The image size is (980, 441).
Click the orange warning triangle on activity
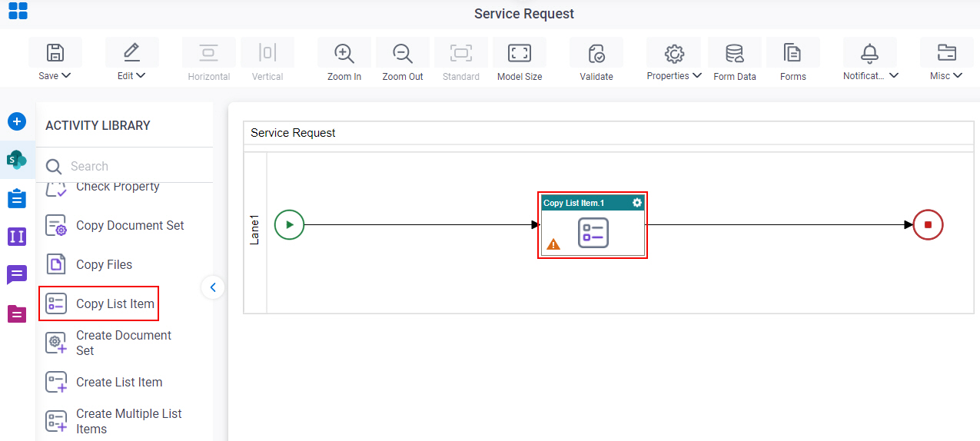pyautogui.click(x=553, y=244)
